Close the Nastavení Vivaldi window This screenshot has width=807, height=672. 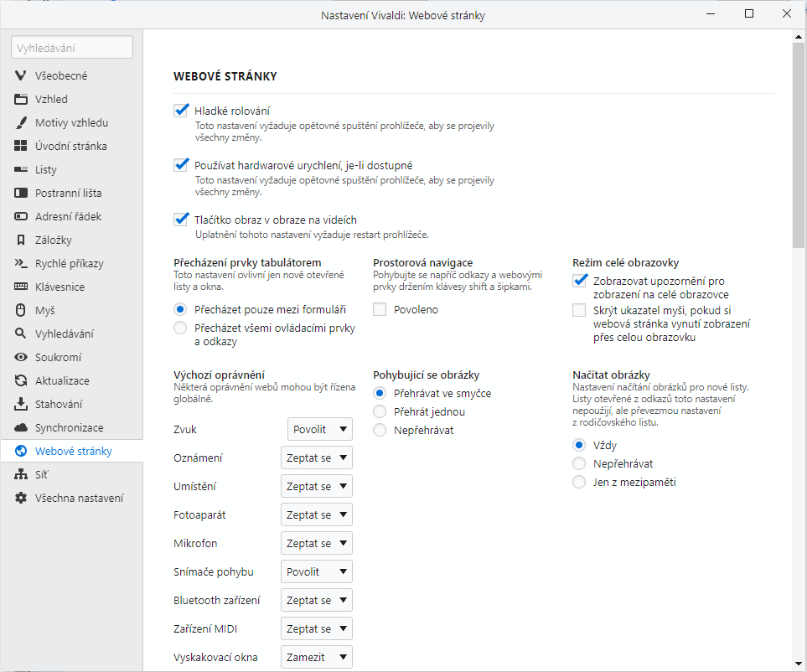click(x=787, y=14)
